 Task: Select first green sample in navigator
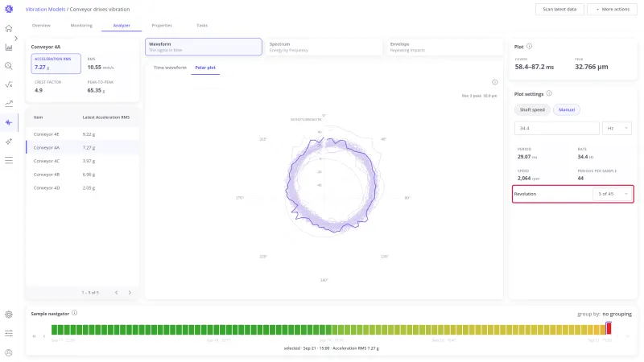click(54, 329)
